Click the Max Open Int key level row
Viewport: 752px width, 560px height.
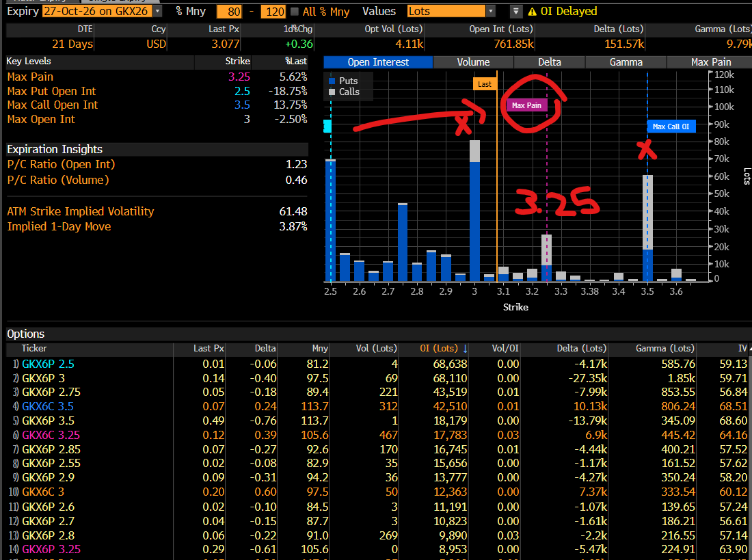tap(157, 119)
